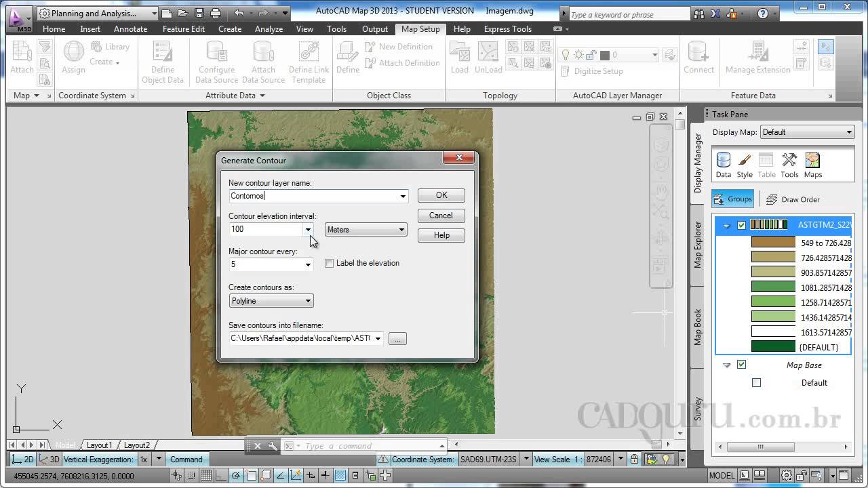Open the Meters units dropdown
Image resolution: width=868 pixels, height=488 pixels.
click(366, 230)
